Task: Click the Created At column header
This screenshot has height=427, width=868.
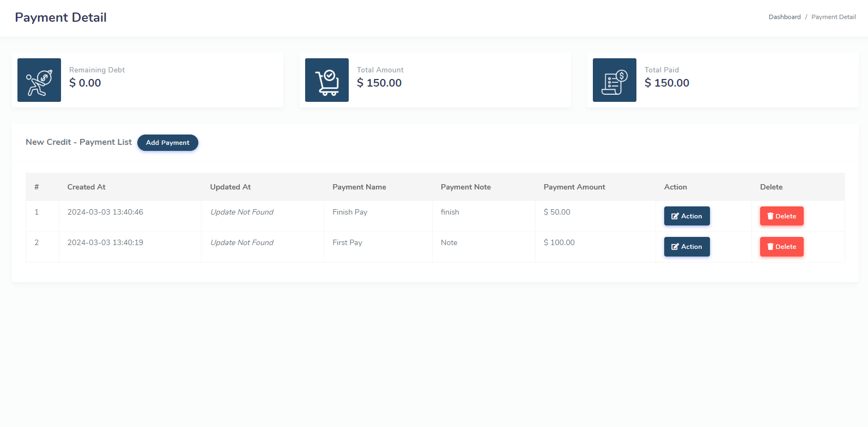Action: (86, 187)
